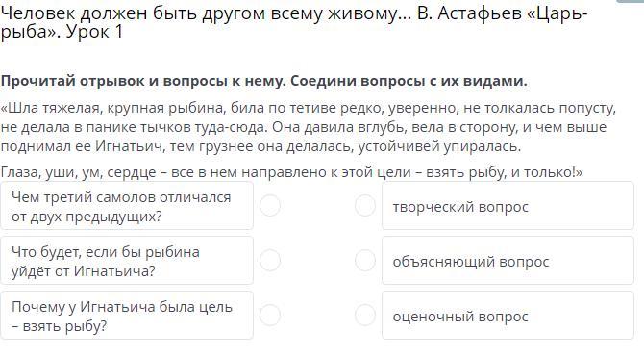Select the connector circle next to 'творческий вопрос'
The width and height of the screenshot is (644, 357).
(365, 205)
